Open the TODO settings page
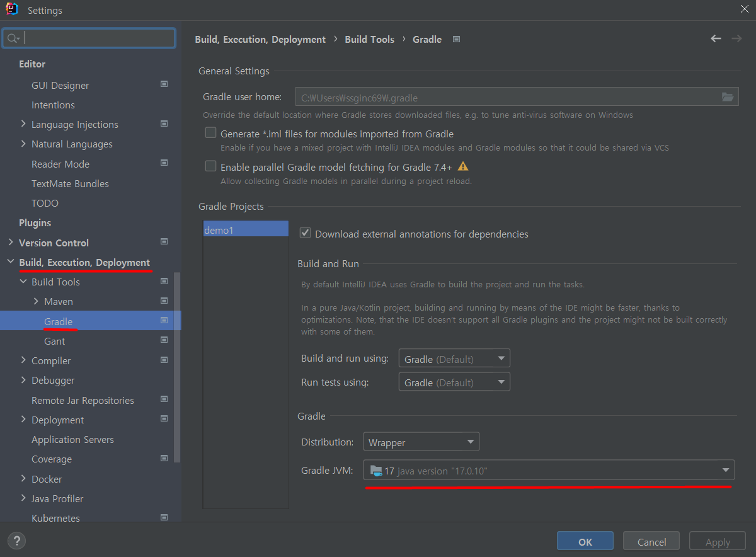Image resolution: width=756 pixels, height=557 pixels. (x=45, y=203)
